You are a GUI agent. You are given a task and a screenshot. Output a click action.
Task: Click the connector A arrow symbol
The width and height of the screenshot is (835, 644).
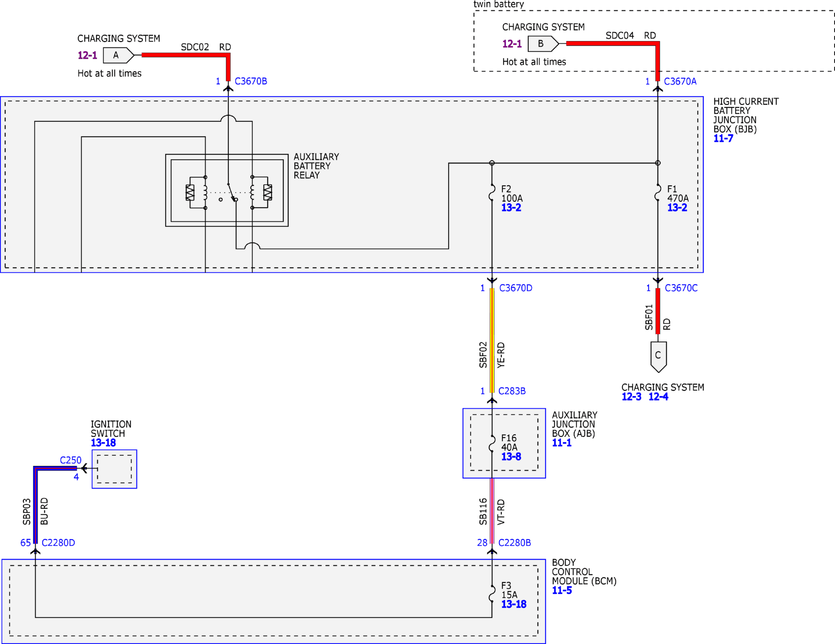(x=118, y=55)
